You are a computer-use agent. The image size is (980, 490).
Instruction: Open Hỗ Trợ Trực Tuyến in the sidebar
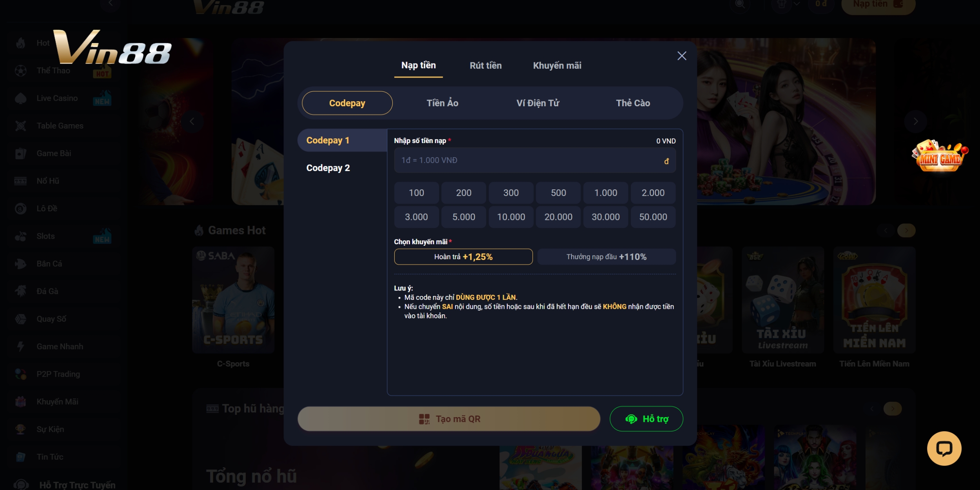[65, 485]
